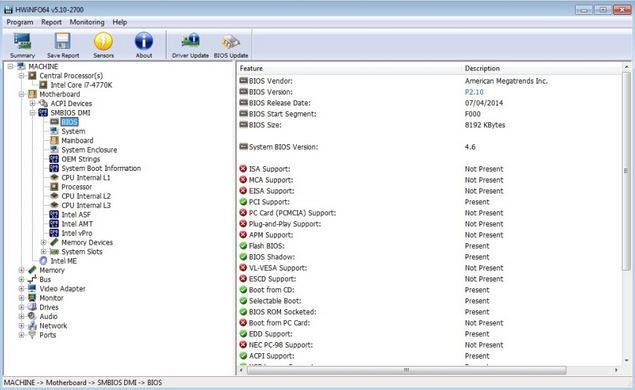
Task: Select the PCI Support row
Action: click(x=429, y=202)
